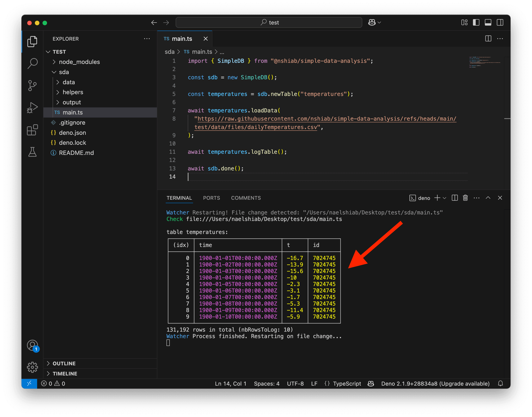Image resolution: width=532 pixels, height=417 pixels.
Task: Click the remote window indicator in status bar
Action: point(29,383)
